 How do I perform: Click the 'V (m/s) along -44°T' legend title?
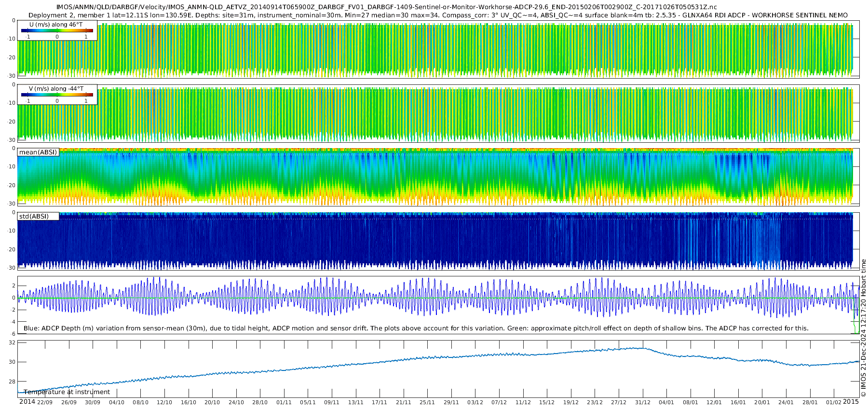(x=56, y=89)
